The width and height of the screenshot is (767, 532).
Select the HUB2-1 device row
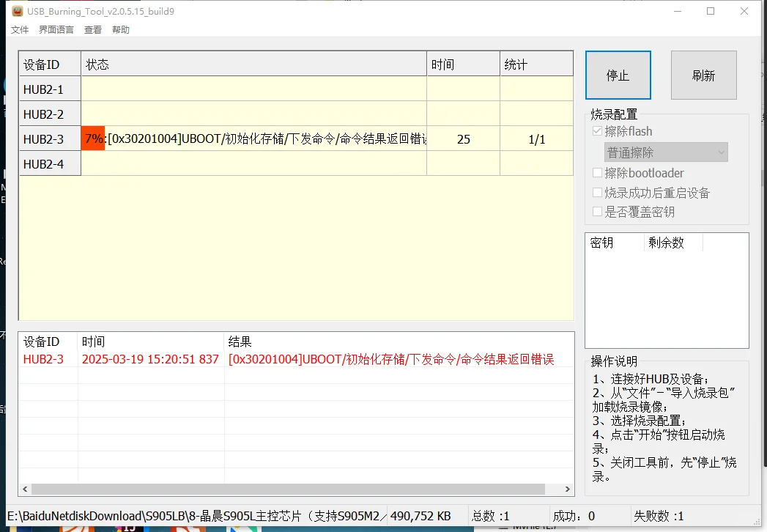296,89
